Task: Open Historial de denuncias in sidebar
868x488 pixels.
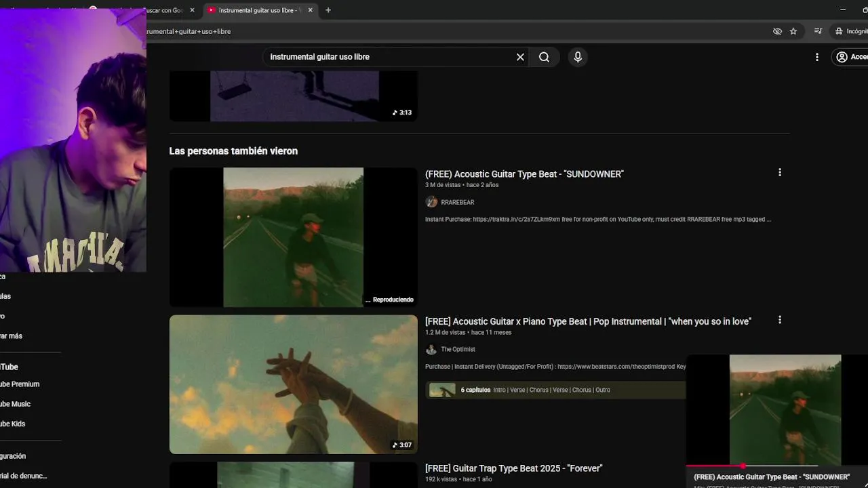Action: (x=24, y=476)
